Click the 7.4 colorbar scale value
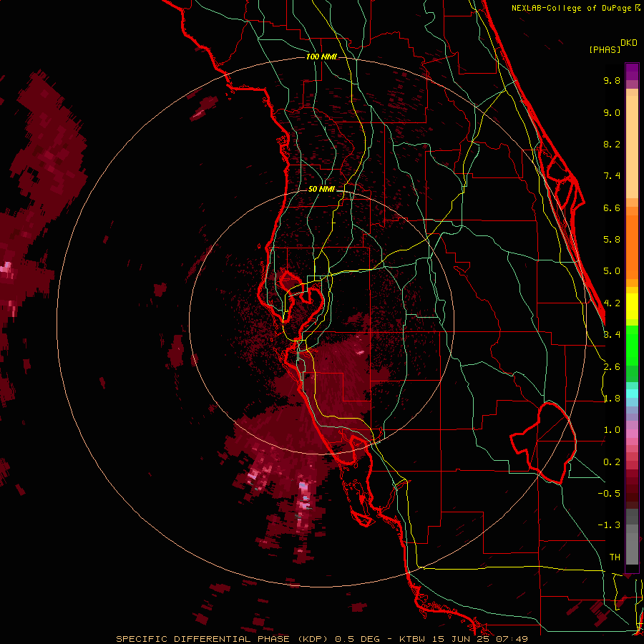This screenshot has height=644, width=644. [x=612, y=176]
